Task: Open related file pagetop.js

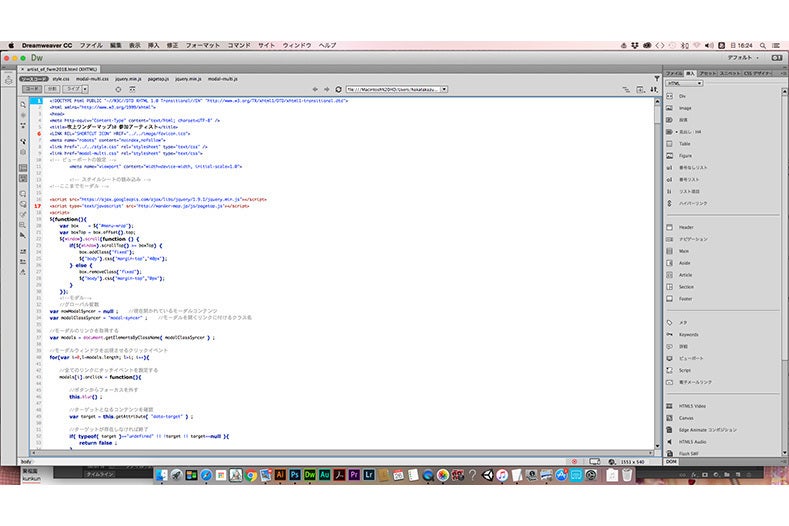Action: (158, 79)
